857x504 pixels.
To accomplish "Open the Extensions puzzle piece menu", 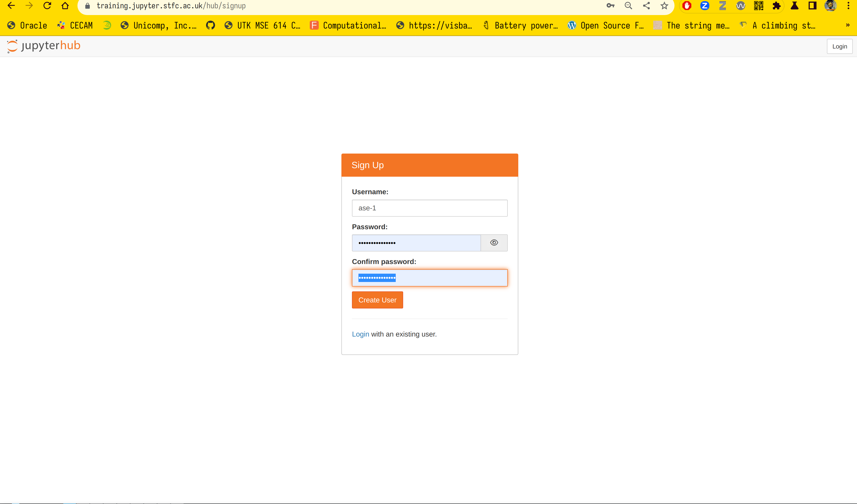I will (776, 6).
